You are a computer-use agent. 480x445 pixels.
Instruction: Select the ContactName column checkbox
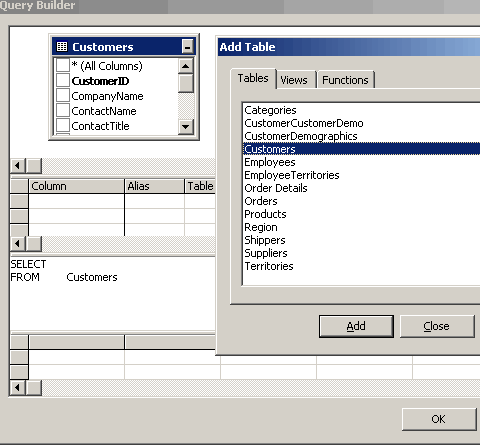pyautogui.click(x=63, y=110)
